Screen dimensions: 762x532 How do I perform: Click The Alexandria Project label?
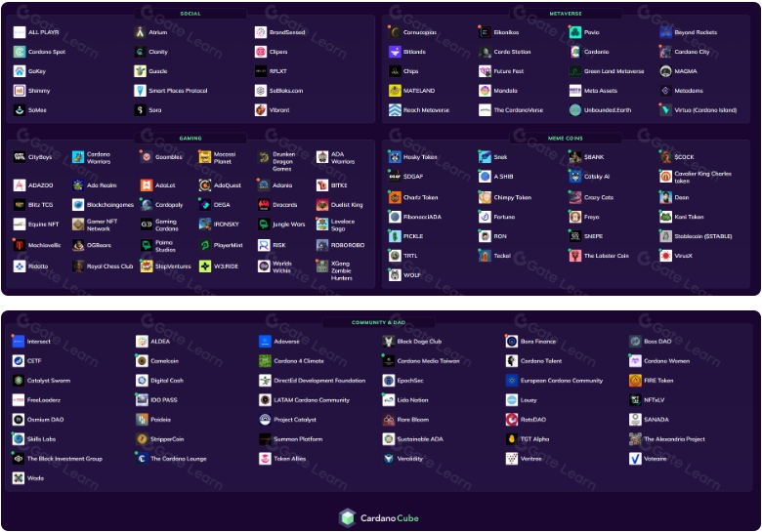tap(674, 439)
